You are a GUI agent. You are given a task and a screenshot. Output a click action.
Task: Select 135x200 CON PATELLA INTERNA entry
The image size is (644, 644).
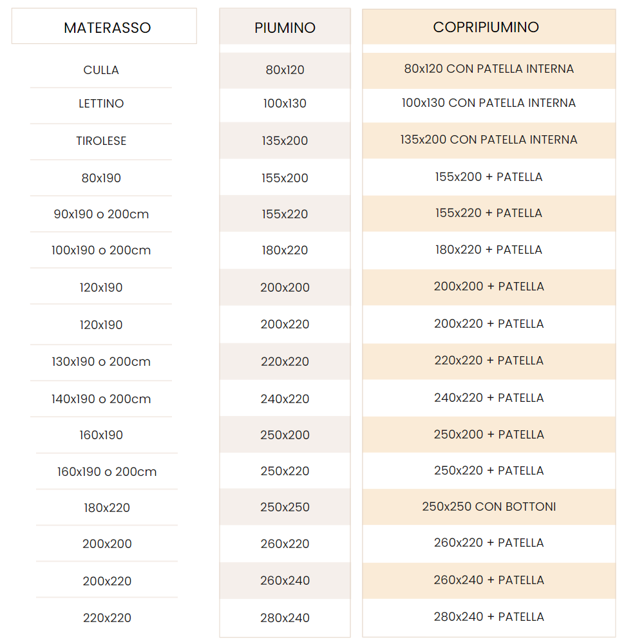point(489,140)
